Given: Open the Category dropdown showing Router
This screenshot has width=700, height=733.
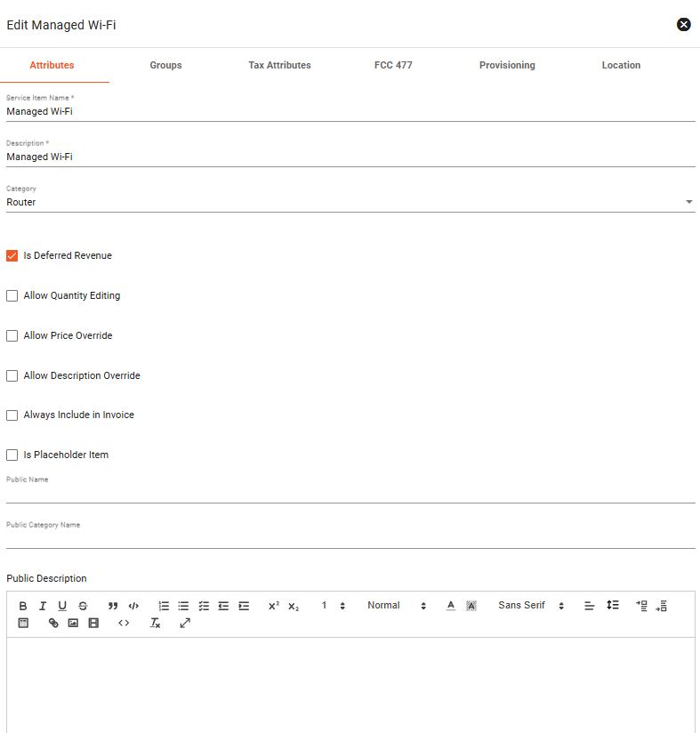Looking at the screenshot, I should click(350, 202).
